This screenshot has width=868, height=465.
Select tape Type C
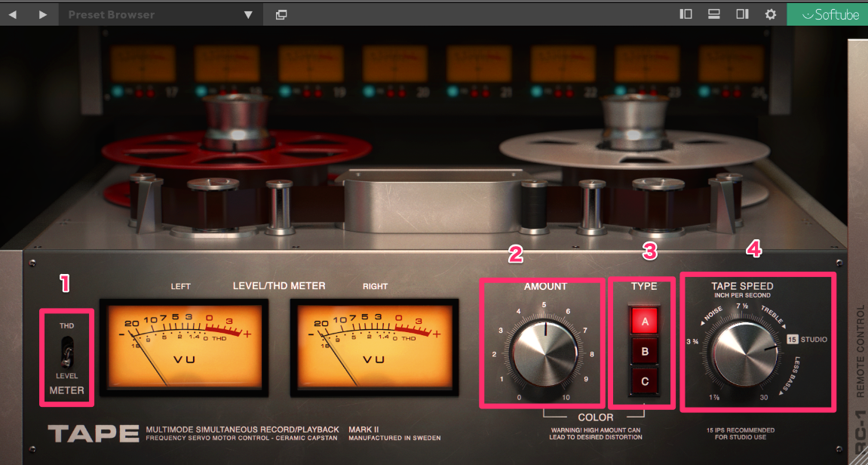tap(644, 381)
